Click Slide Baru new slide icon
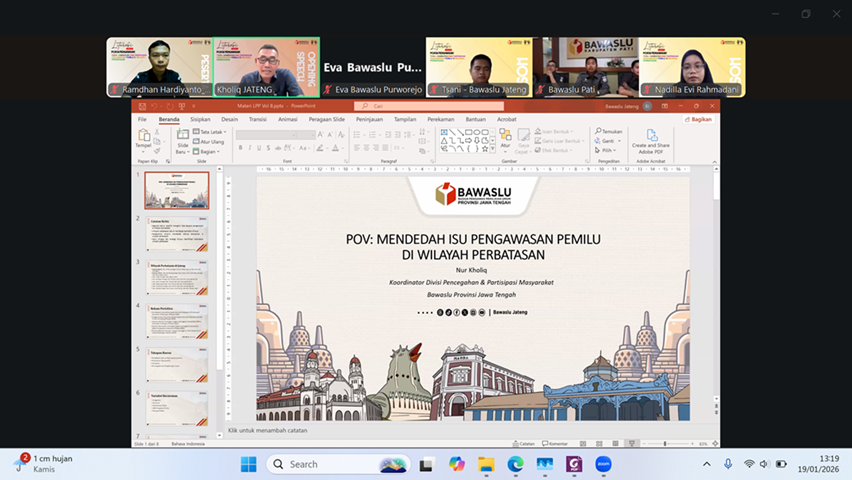Screen dimensions: 852x480 (183, 138)
